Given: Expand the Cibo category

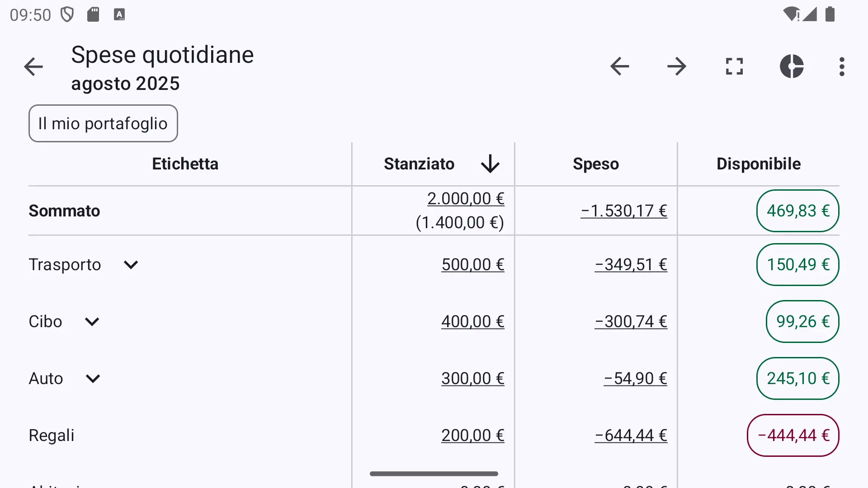Looking at the screenshot, I should 92,322.
